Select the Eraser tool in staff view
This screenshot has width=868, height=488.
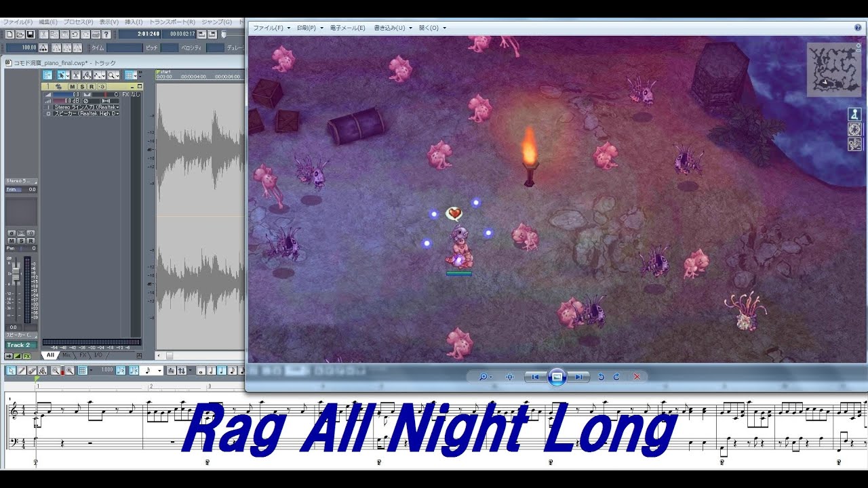[x=32, y=371]
